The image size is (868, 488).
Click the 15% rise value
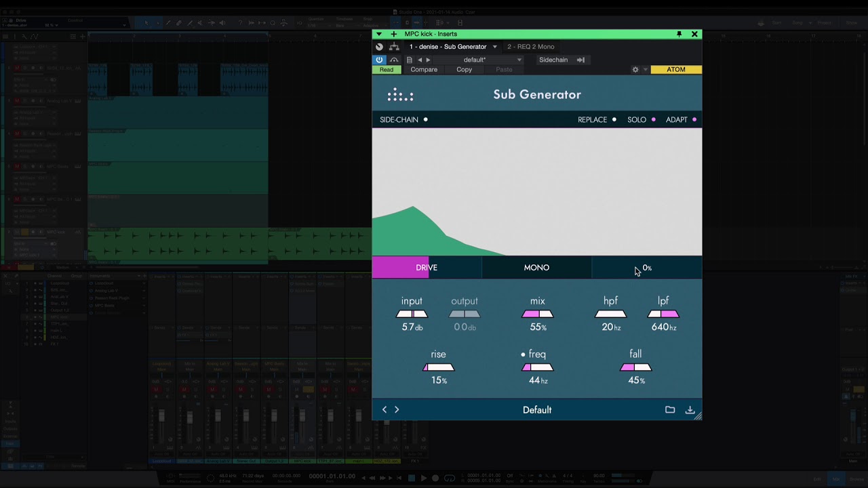(x=439, y=381)
